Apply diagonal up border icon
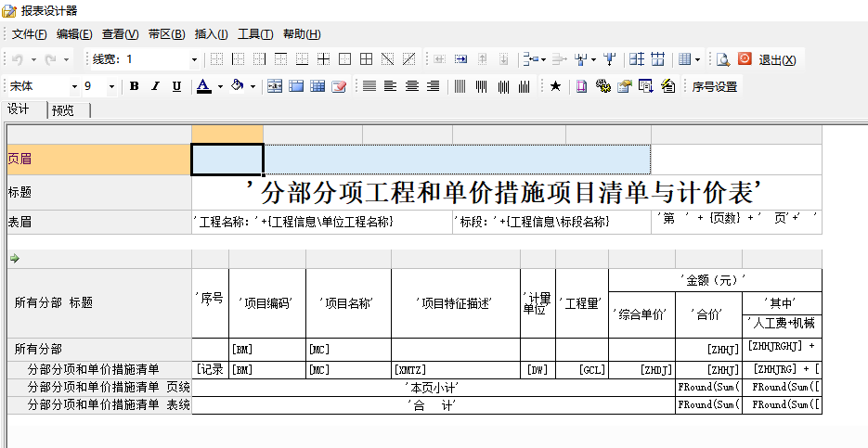Image resolution: width=868 pixels, height=448 pixels. point(408,58)
